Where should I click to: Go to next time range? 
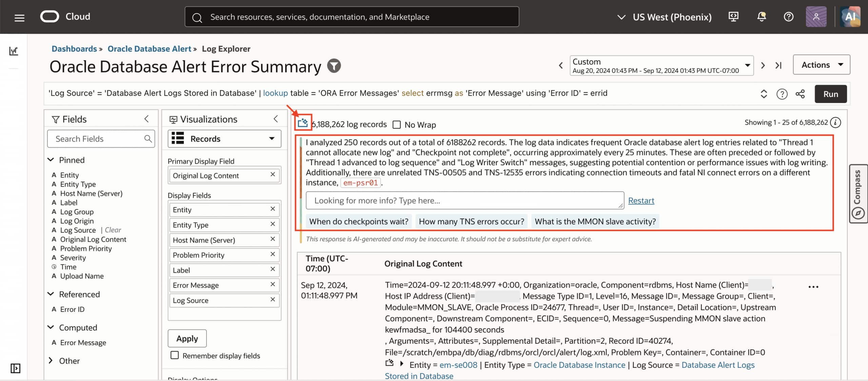[763, 65]
